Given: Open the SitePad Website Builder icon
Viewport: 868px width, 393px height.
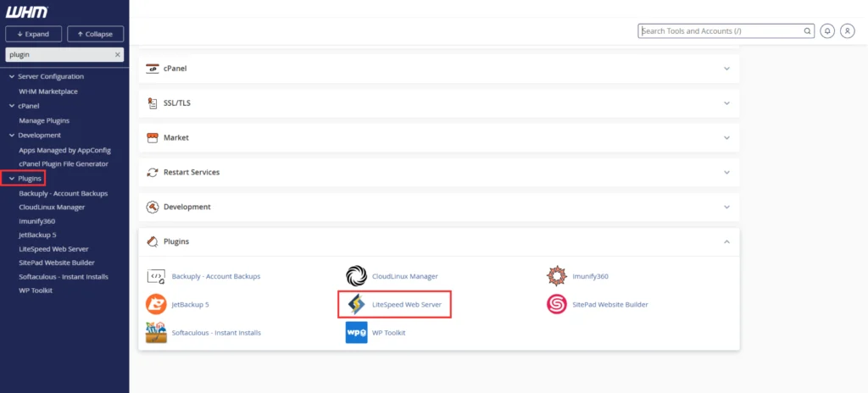Looking at the screenshot, I should [x=556, y=304].
